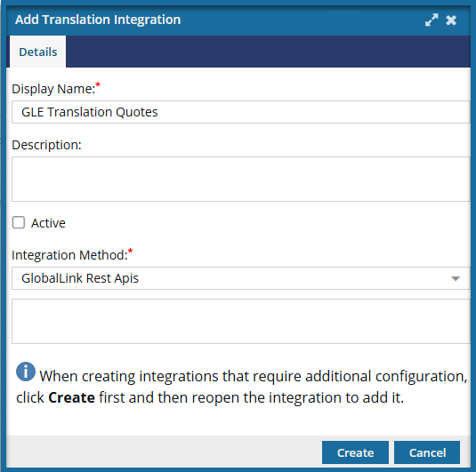Open the Integration Method dropdown arrow
The image size is (476, 472).
pyautogui.click(x=455, y=278)
